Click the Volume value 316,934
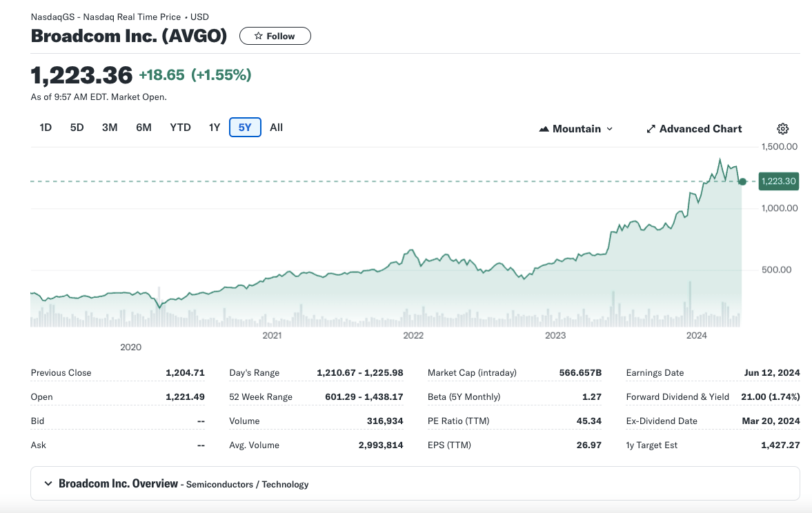 (x=385, y=421)
